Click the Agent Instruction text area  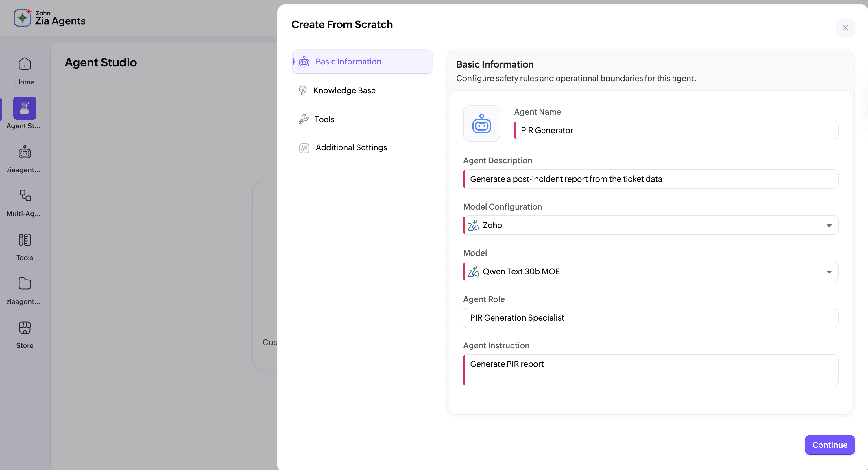click(x=650, y=370)
